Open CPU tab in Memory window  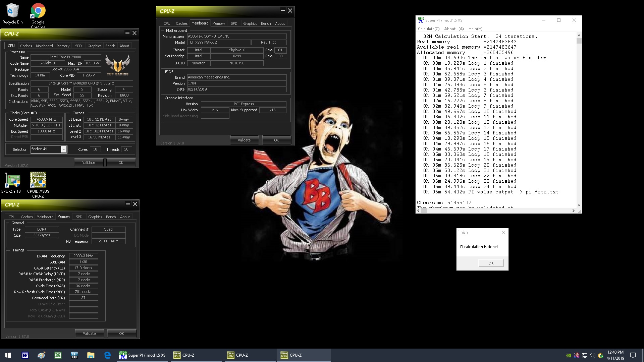tap(12, 217)
